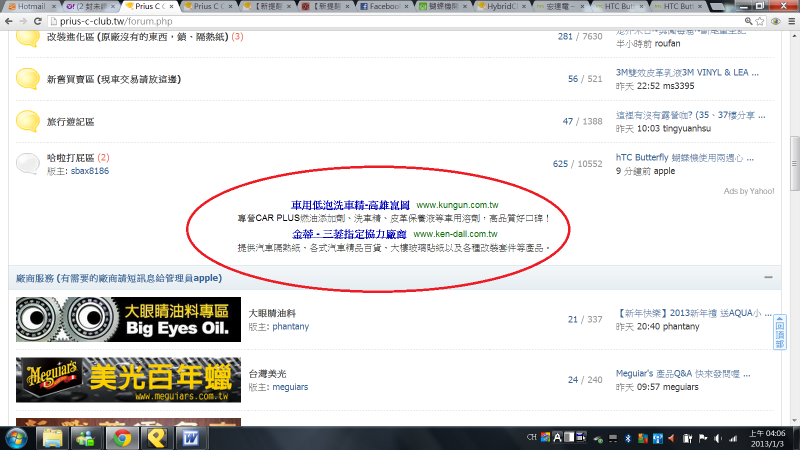Open the Word taskbar icon
The height and width of the screenshot is (450, 800).
[x=191, y=438]
